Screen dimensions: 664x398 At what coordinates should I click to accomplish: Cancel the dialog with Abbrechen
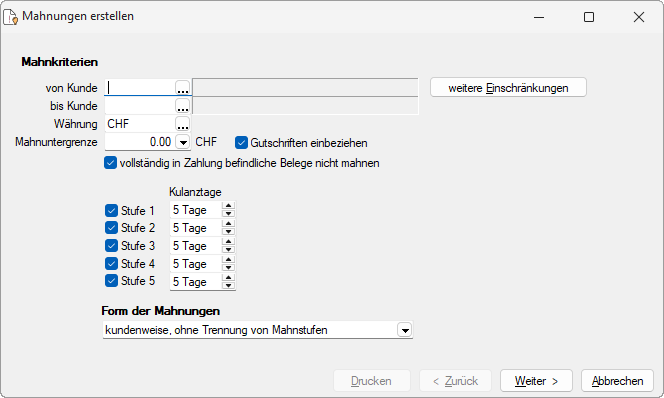617,381
